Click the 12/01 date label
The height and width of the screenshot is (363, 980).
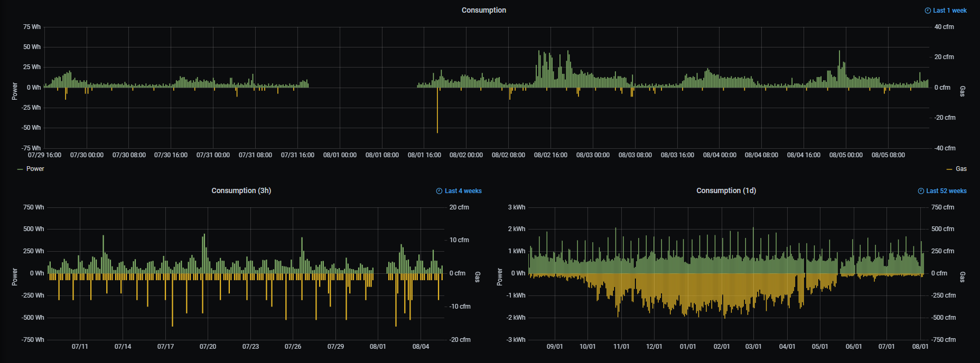[654, 347]
